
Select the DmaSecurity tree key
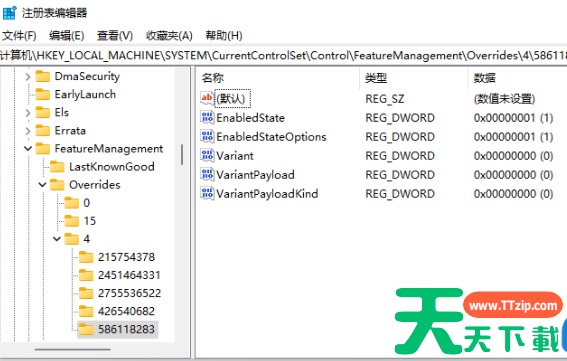tap(87, 76)
